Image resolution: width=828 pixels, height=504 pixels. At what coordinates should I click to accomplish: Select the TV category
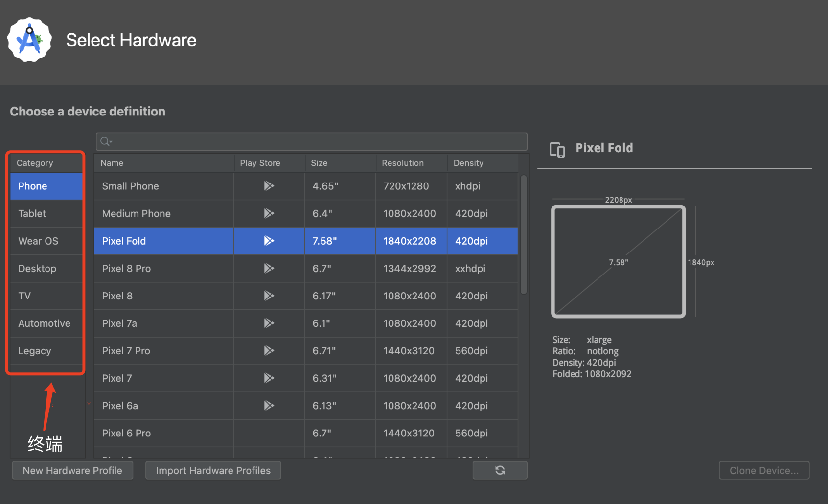tap(46, 296)
